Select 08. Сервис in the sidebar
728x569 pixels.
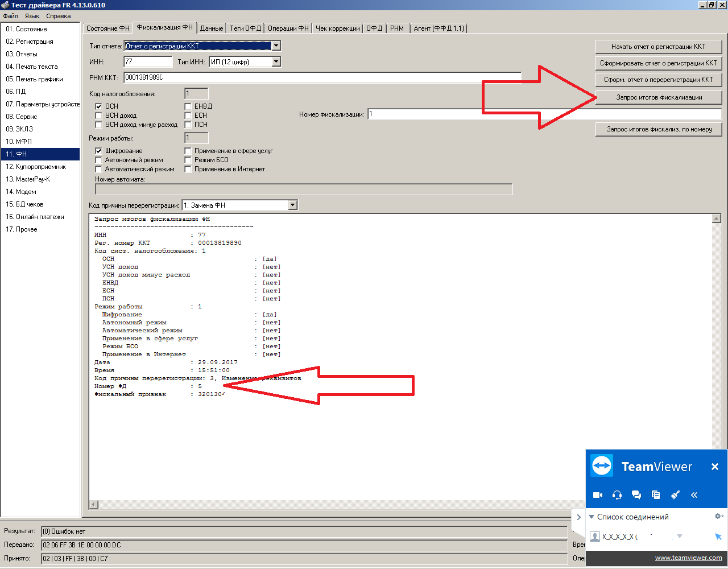click(x=40, y=117)
